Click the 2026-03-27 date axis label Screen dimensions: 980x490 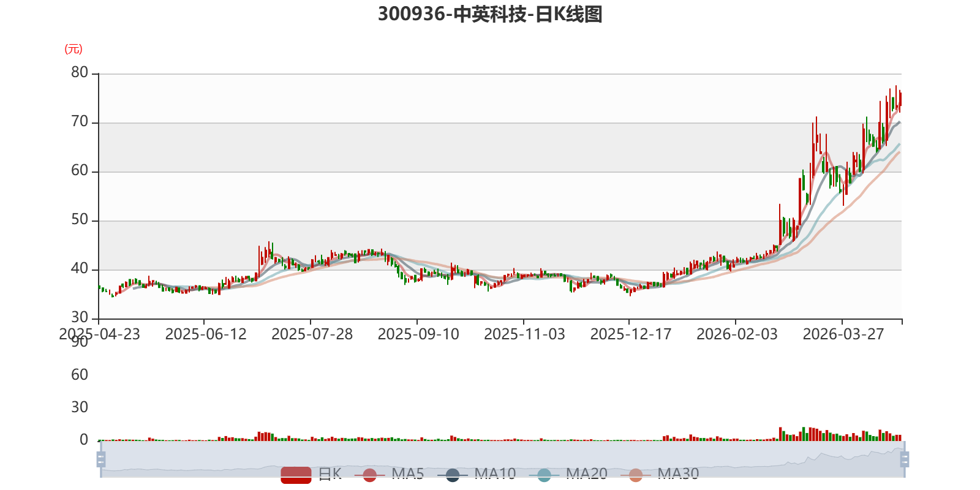click(843, 334)
